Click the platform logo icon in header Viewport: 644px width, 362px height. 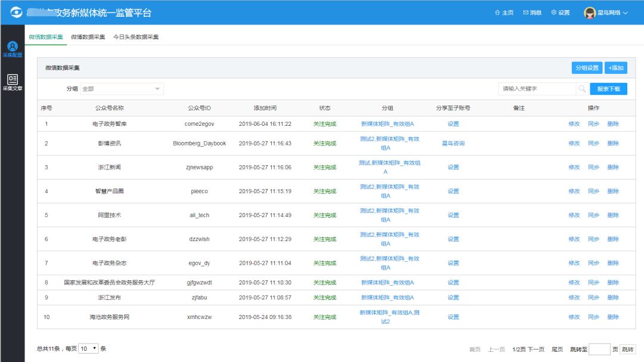click(x=16, y=12)
